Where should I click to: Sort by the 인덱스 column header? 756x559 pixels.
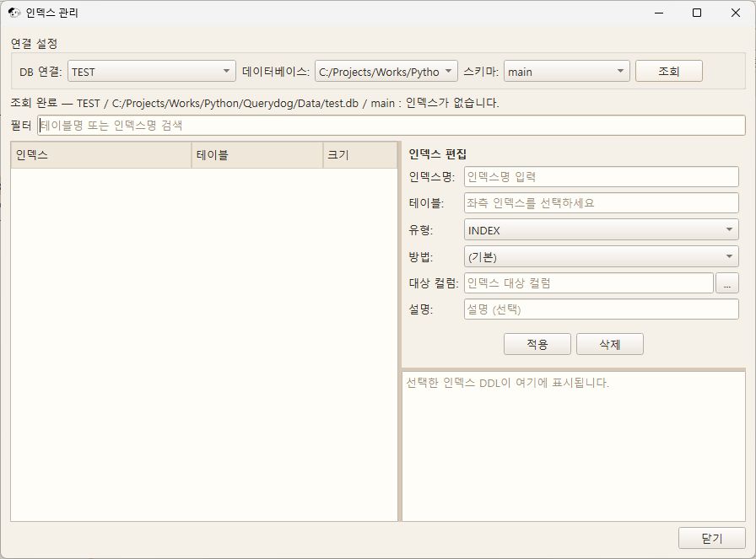100,154
